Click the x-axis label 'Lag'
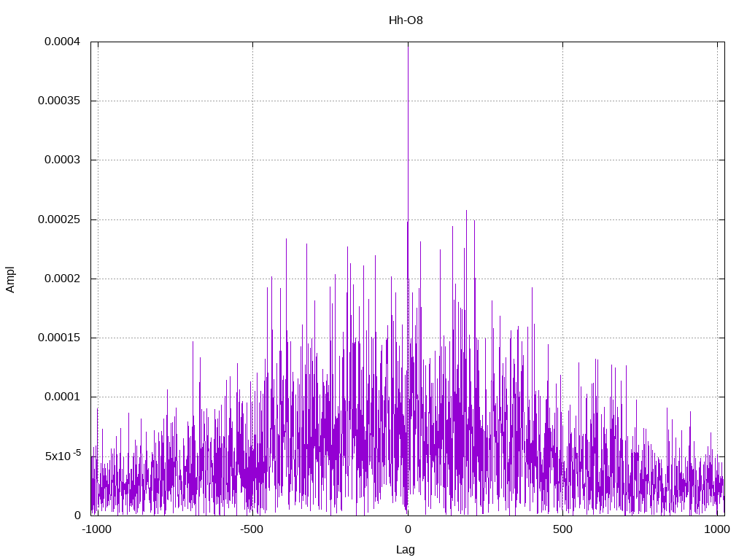Image resolution: width=747 pixels, height=560 pixels. click(x=406, y=550)
